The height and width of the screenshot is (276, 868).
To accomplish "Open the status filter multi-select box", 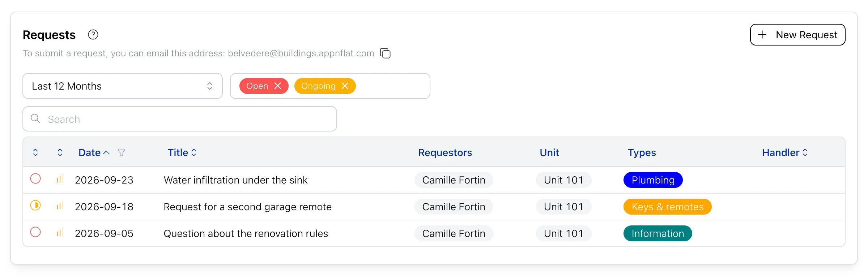I will [x=330, y=86].
